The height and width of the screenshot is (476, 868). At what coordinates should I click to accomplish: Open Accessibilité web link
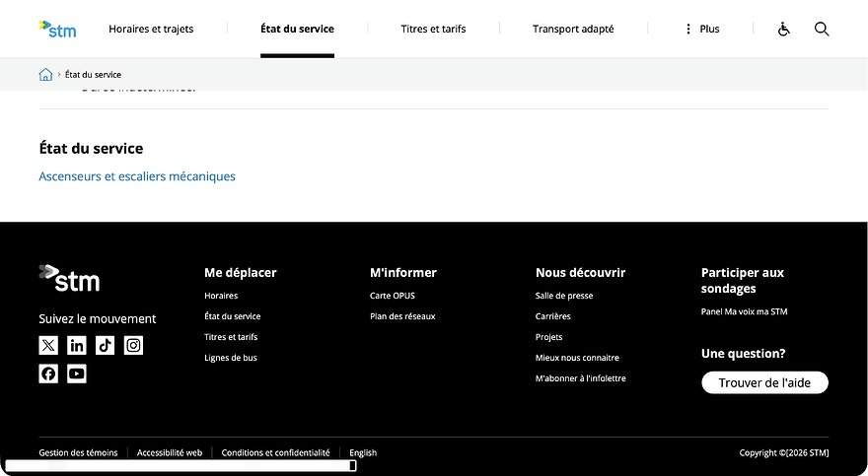pyautogui.click(x=170, y=452)
